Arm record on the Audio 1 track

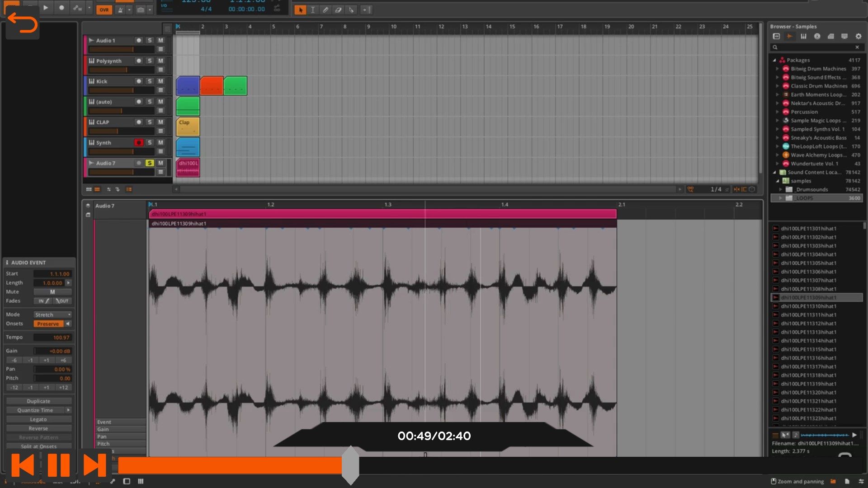coord(139,40)
